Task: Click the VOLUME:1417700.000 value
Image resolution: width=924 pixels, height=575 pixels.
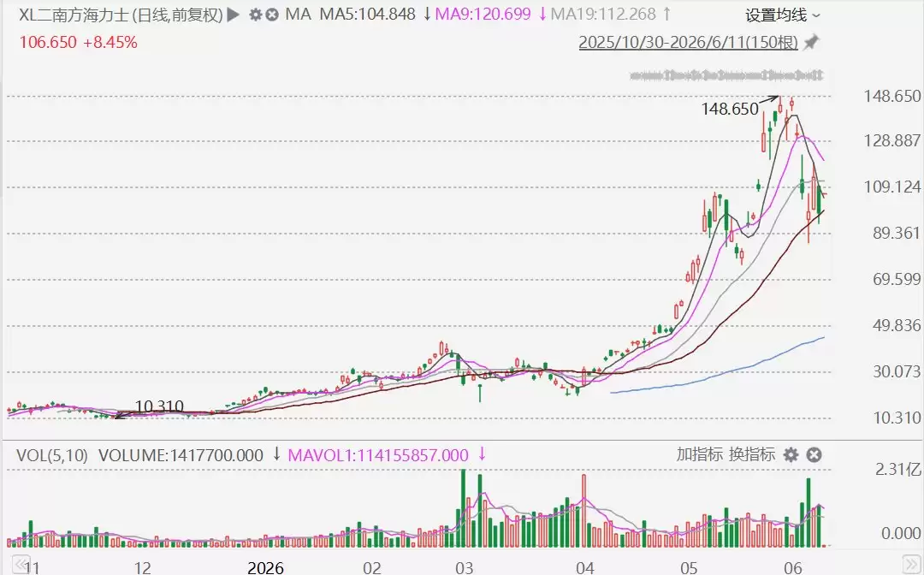Action: [x=181, y=455]
